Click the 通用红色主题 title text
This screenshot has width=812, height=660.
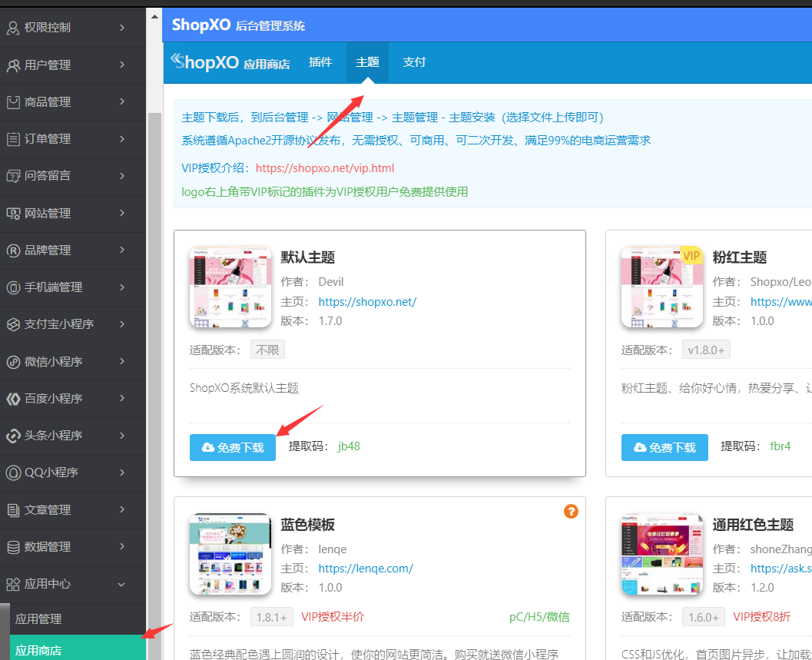click(753, 525)
